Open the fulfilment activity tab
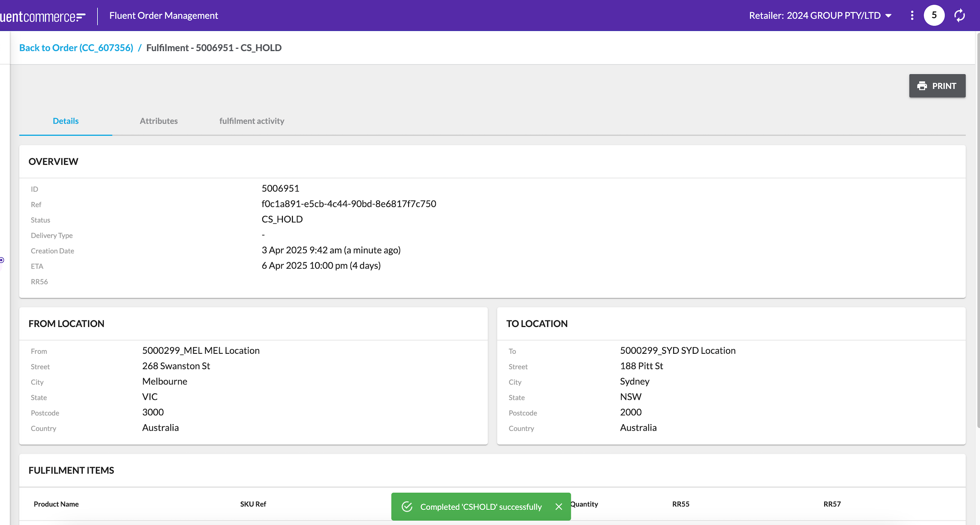Screen dimensions: 980x525 251,121
